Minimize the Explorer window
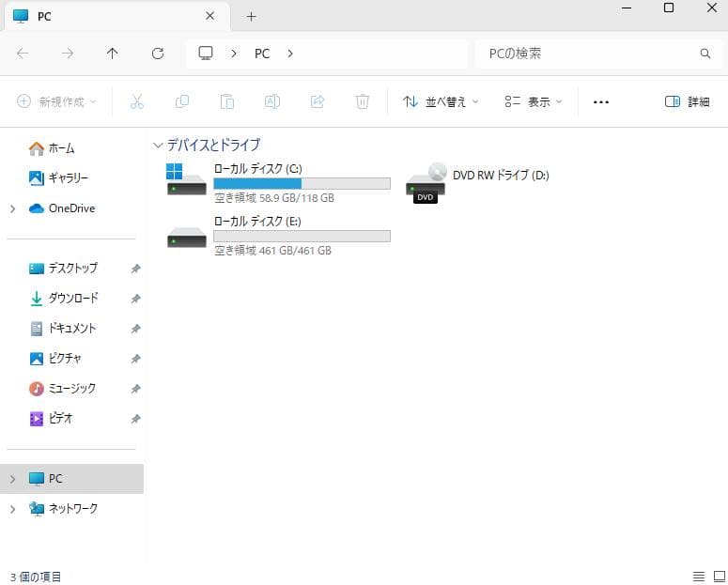Image resolution: width=728 pixels, height=585 pixels. tap(627, 8)
